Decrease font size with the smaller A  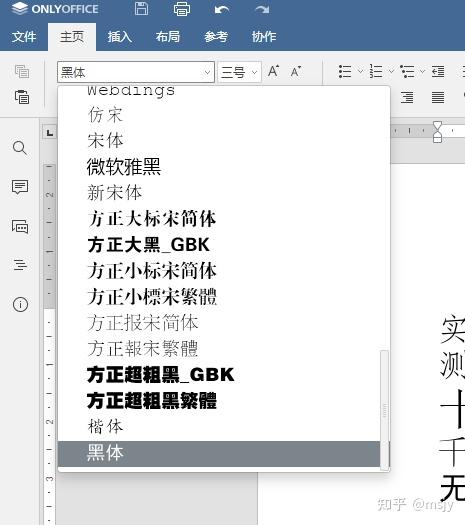(x=296, y=71)
